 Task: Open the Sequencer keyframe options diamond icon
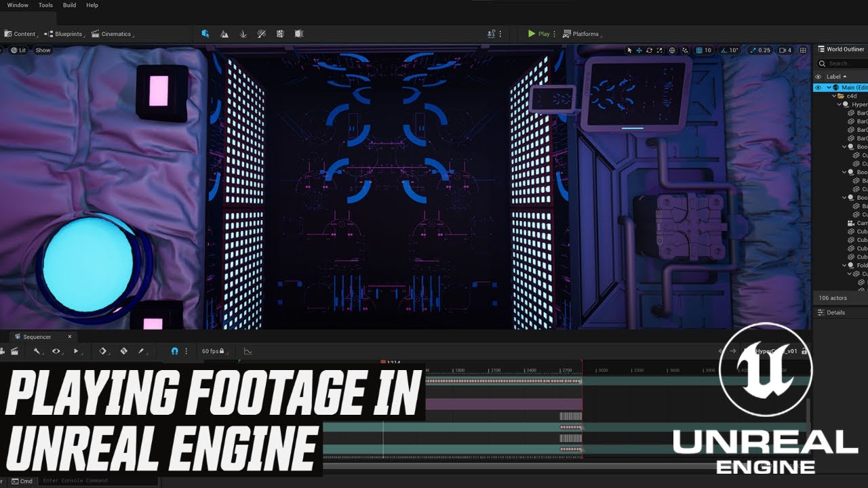104,351
